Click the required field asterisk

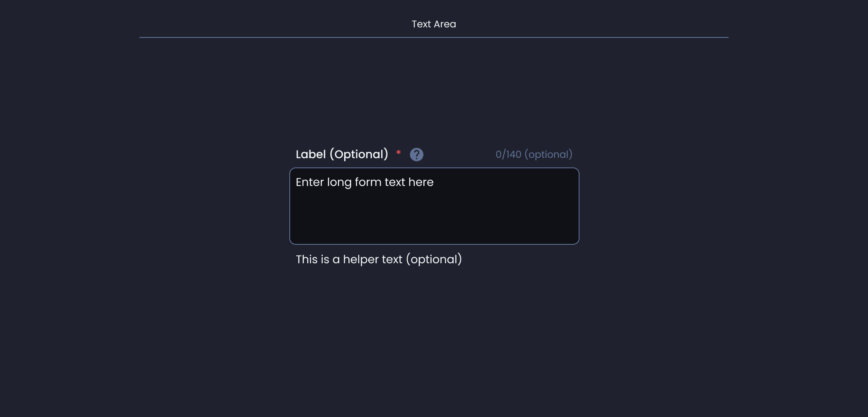pyautogui.click(x=398, y=153)
